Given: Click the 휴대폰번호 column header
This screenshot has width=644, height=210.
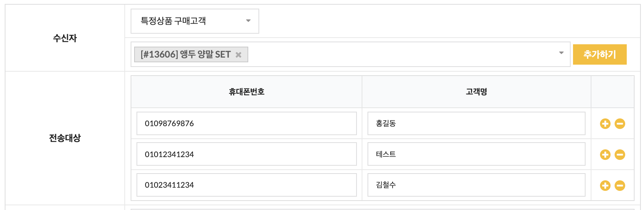Looking at the screenshot, I should pyautogui.click(x=246, y=92).
